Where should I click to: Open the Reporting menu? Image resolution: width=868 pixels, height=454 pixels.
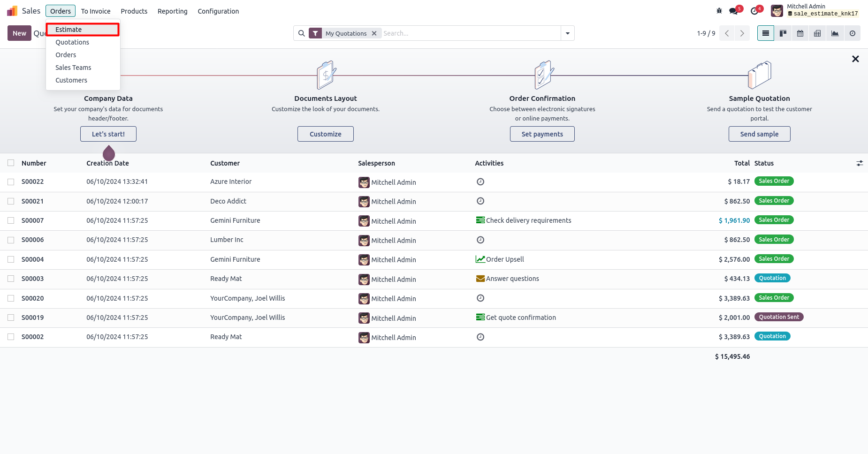tap(172, 11)
